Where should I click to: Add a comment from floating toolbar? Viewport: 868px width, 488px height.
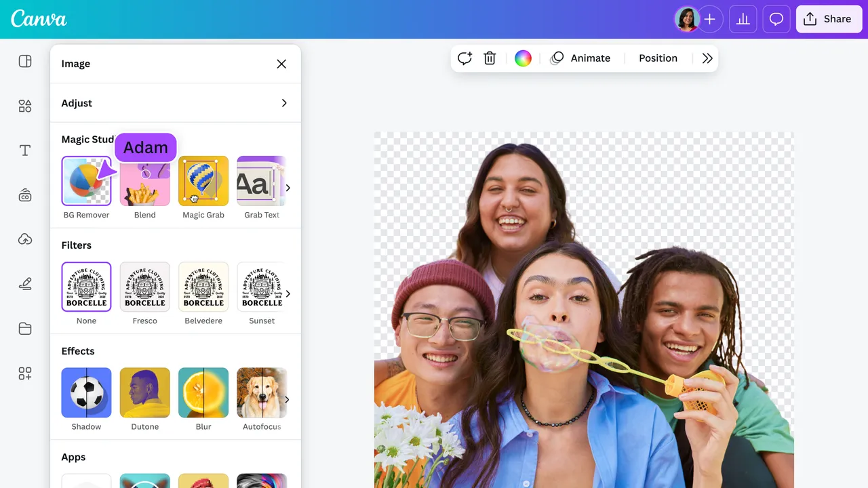[465, 58]
